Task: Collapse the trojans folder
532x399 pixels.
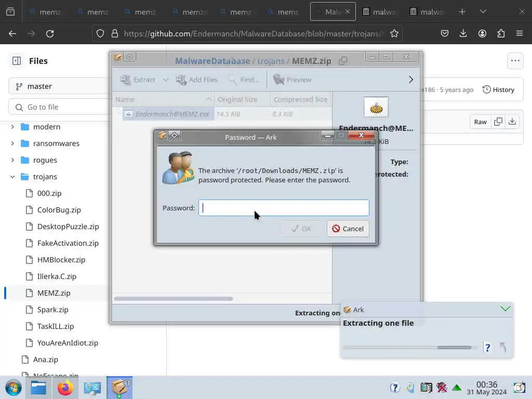Action: click(x=12, y=177)
